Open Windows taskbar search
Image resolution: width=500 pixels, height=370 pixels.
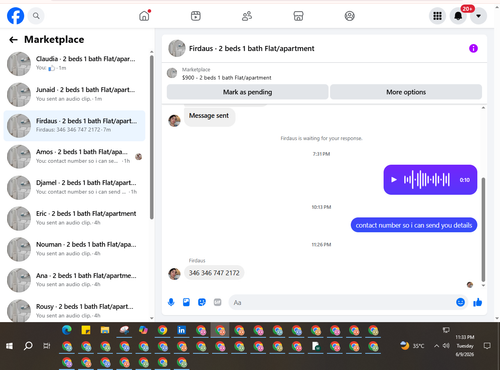coord(28,346)
